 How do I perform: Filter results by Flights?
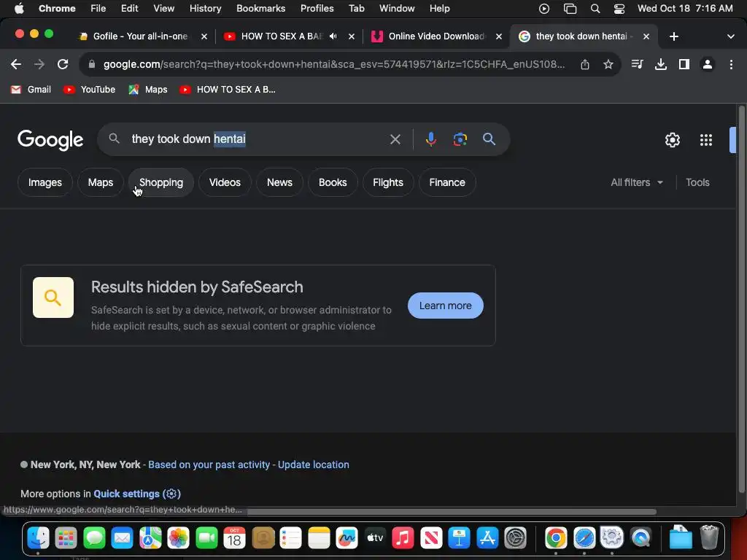pos(388,182)
